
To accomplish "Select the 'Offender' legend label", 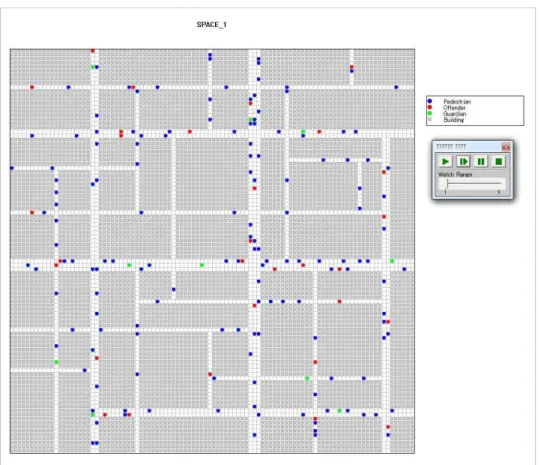I will point(454,108).
